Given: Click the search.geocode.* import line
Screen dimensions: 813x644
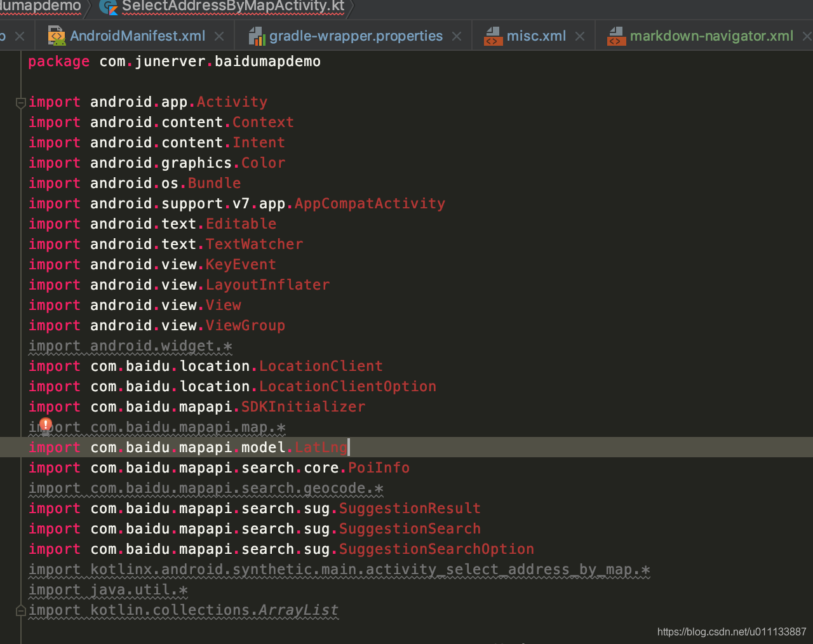Looking at the screenshot, I should (x=206, y=488).
